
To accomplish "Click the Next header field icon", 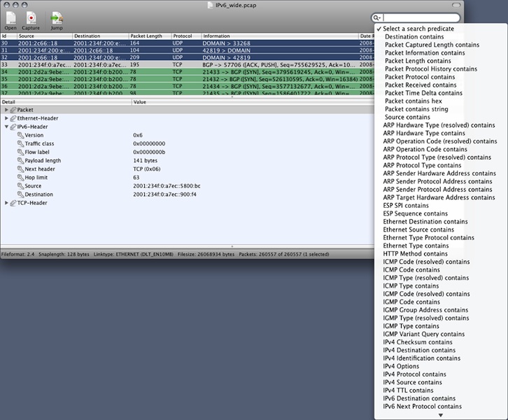I will [x=20, y=169].
